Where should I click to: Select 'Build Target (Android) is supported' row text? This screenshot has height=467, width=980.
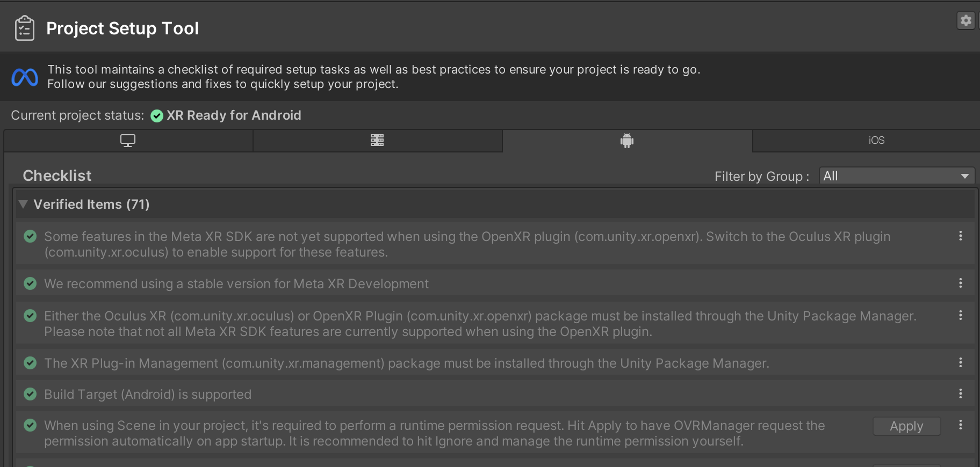[x=148, y=395]
